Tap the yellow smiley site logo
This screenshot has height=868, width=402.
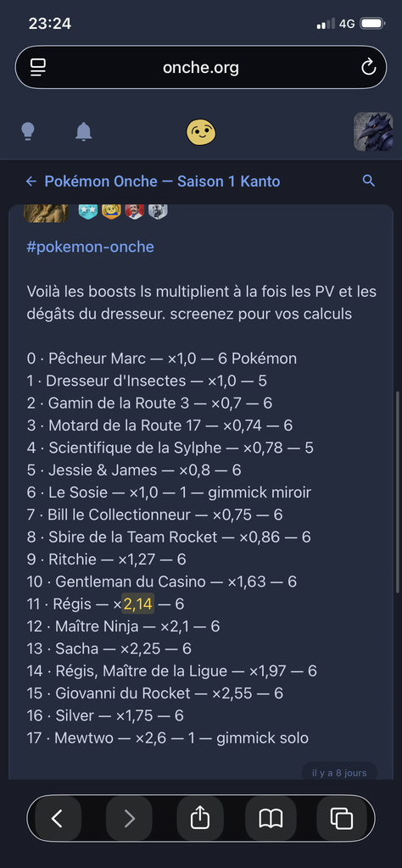click(x=201, y=132)
